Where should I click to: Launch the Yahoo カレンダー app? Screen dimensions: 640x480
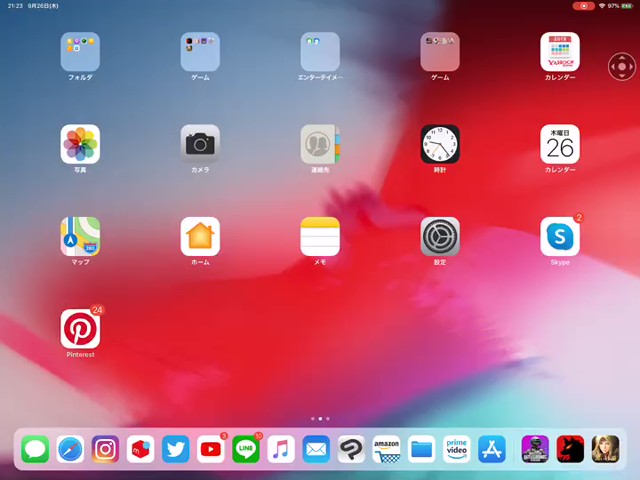(x=560, y=52)
